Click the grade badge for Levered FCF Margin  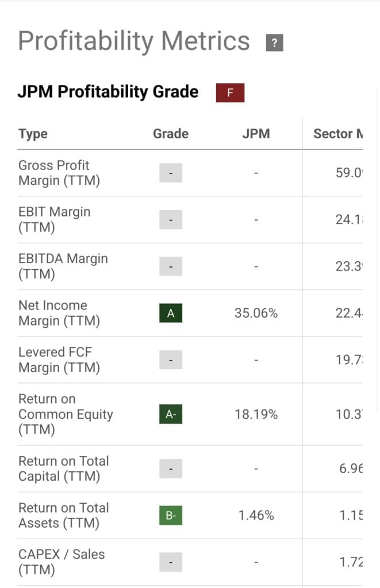(x=170, y=359)
